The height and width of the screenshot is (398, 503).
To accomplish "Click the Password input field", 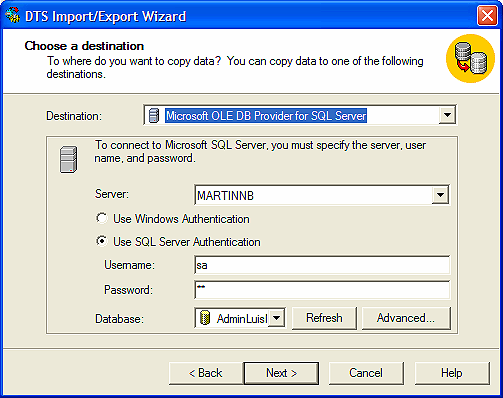I will coord(322,290).
